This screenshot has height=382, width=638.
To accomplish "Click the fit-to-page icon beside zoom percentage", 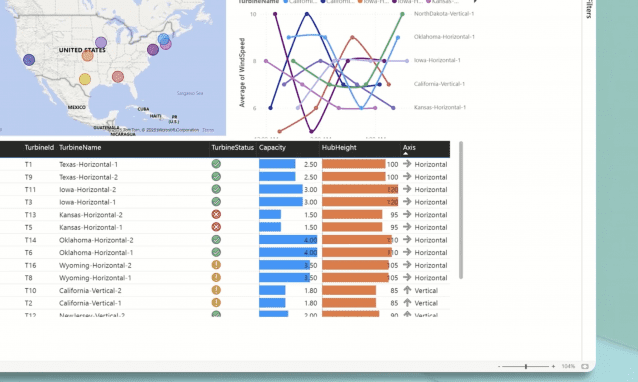I will coord(585,367).
